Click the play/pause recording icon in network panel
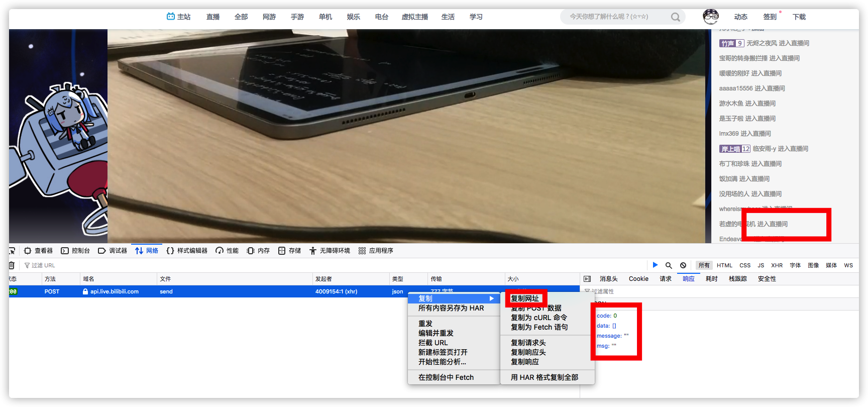The image size is (868, 407). (x=655, y=265)
